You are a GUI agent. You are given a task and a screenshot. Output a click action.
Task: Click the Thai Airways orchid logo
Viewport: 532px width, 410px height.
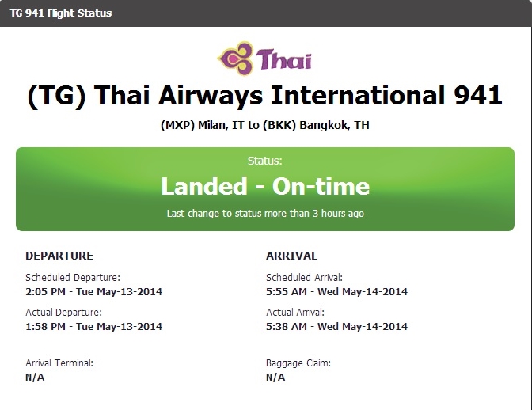click(x=236, y=59)
